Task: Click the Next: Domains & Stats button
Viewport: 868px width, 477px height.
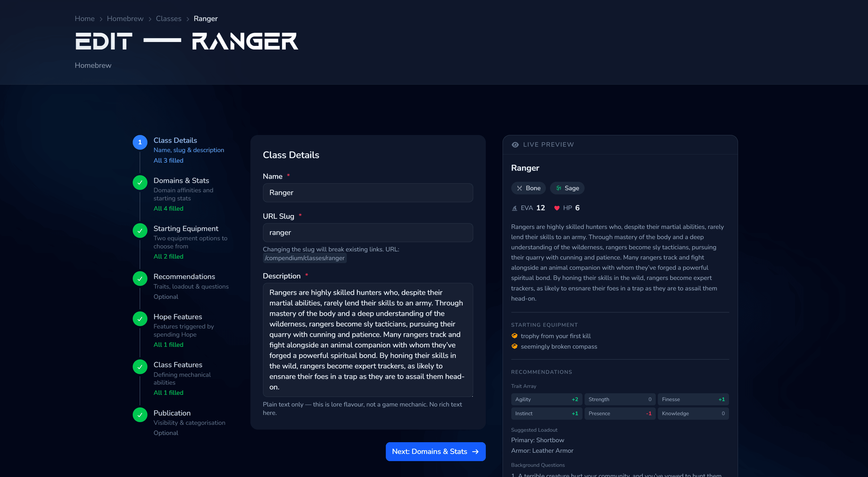Action: click(436, 452)
